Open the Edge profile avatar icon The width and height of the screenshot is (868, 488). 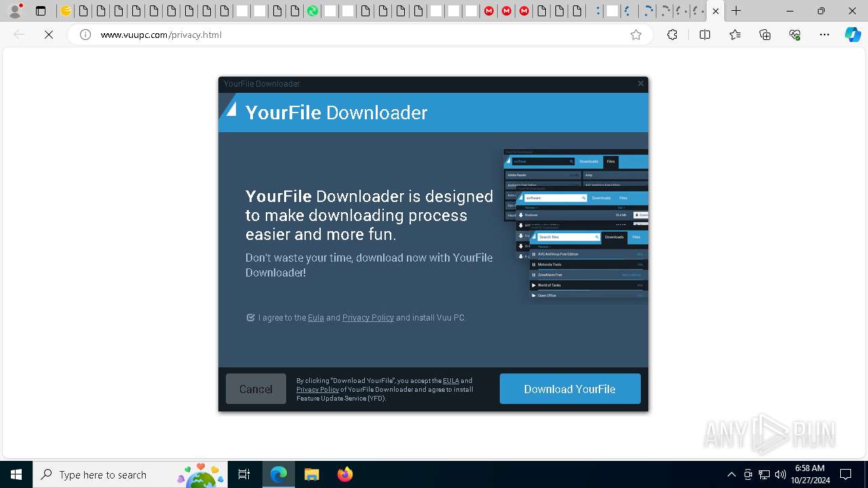tap(15, 11)
